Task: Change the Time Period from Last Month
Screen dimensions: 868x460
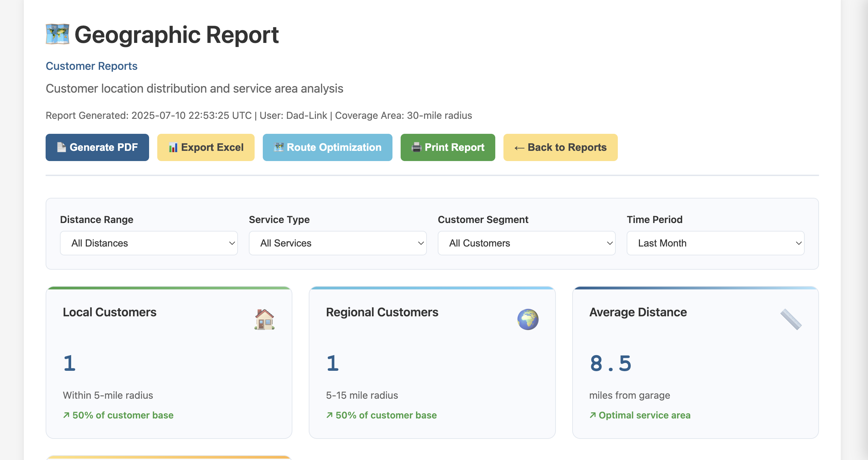Action: pyautogui.click(x=715, y=243)
